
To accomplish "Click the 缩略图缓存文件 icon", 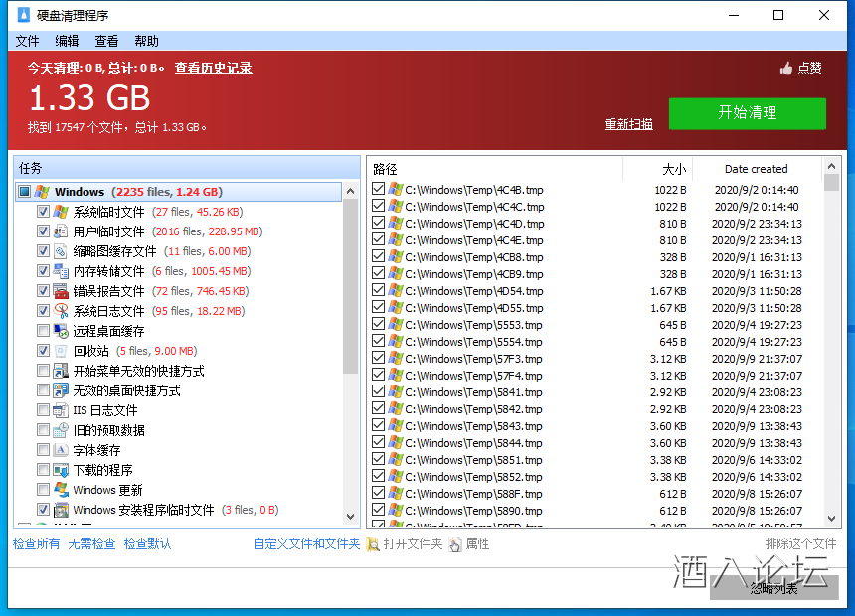I will click(x=61, y=251).
